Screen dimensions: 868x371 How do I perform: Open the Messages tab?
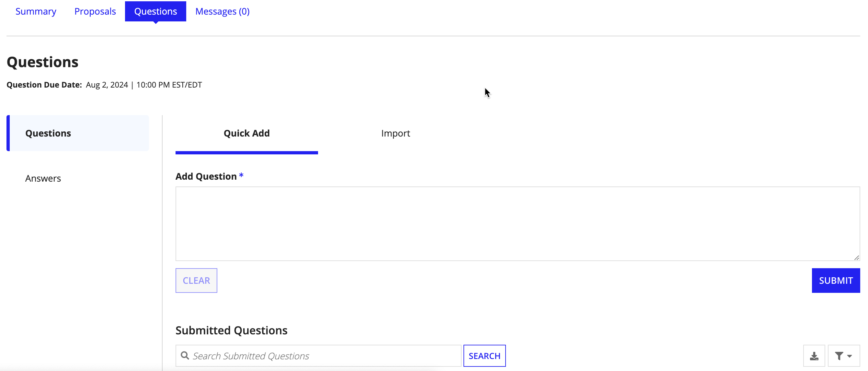point(222,11)
